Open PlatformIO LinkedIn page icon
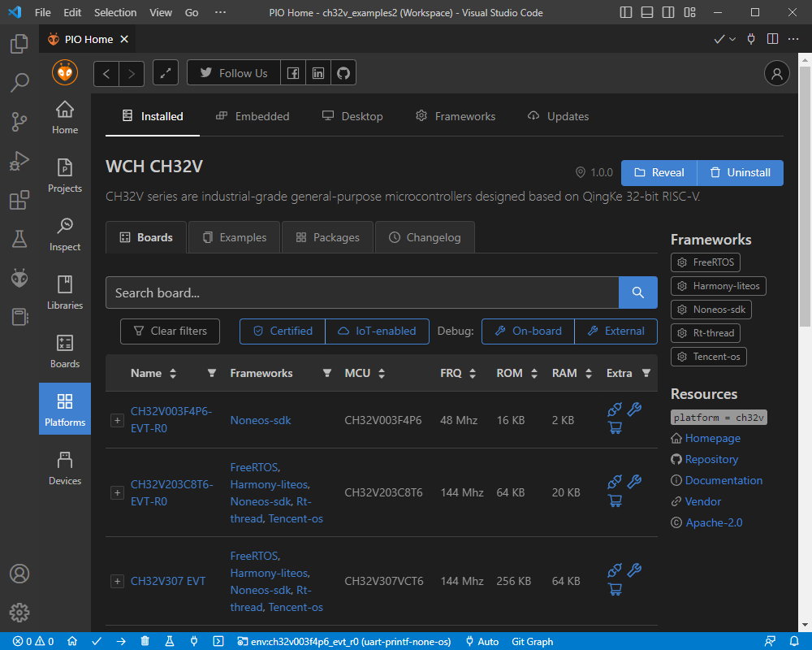 (318, 73)
